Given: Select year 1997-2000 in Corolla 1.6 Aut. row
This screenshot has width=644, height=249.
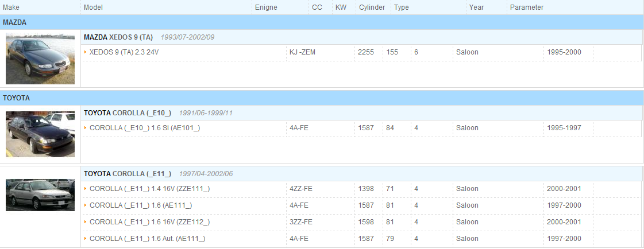Looking at the screenshot, I should click(x=564, y=238).
